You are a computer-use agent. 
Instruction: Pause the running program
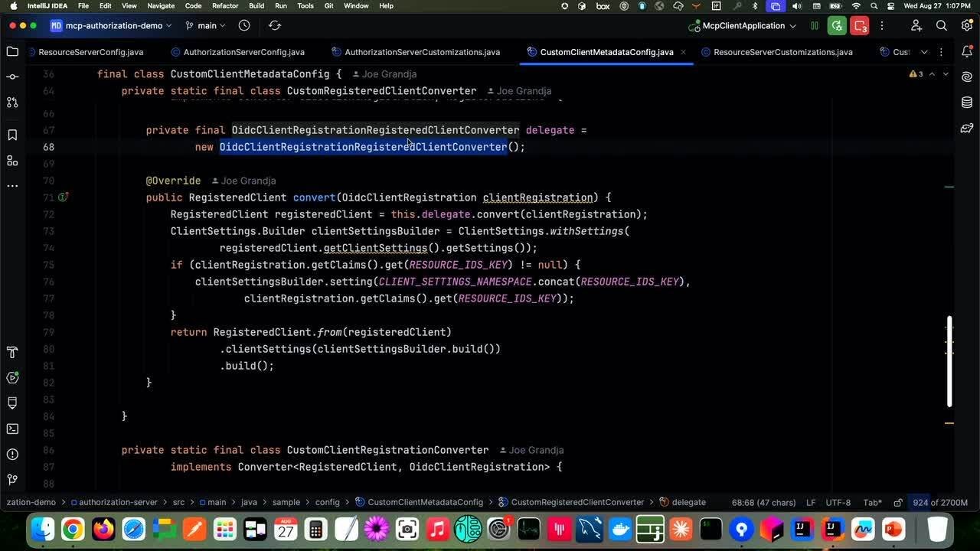[x=815, y=25]
